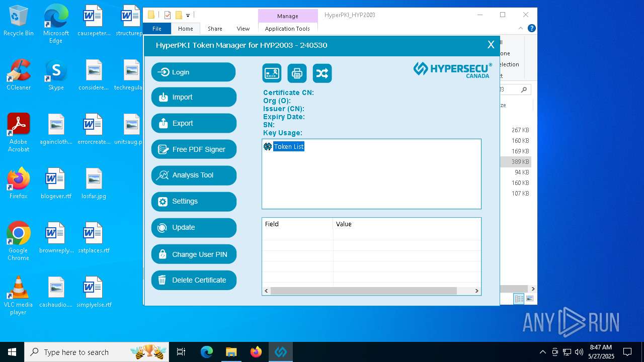Select losfar.jpg desktop file

click(94, 184)
